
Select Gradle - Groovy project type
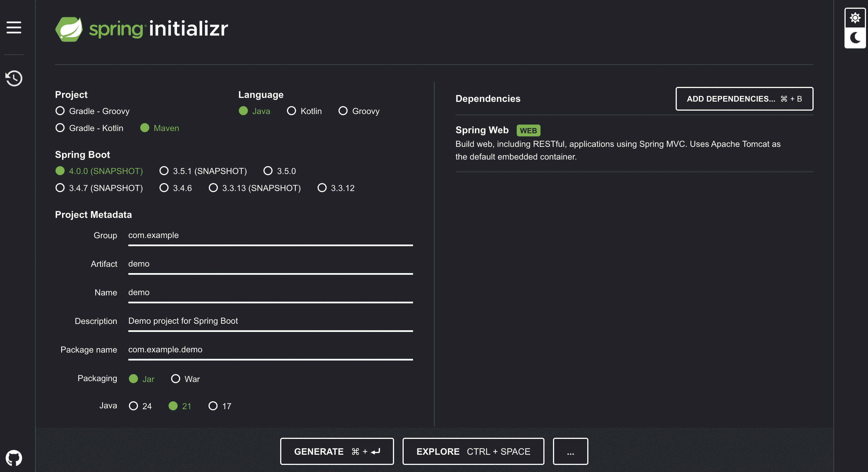point(60,111)
